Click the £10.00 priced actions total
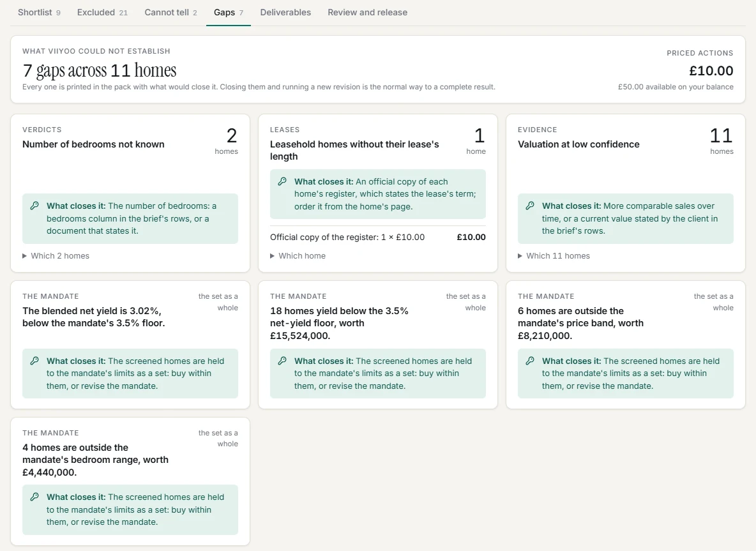Screen dimensions: 756x551 [711, 71]
